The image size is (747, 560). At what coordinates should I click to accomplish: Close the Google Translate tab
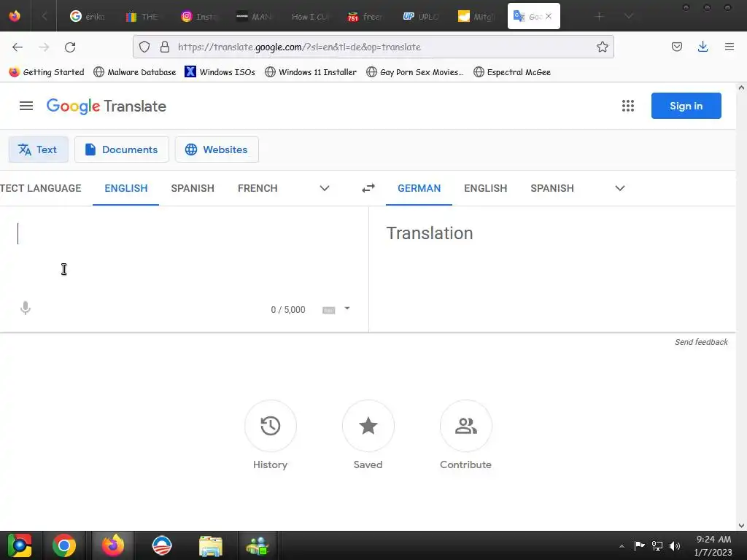tap(549, 16)
